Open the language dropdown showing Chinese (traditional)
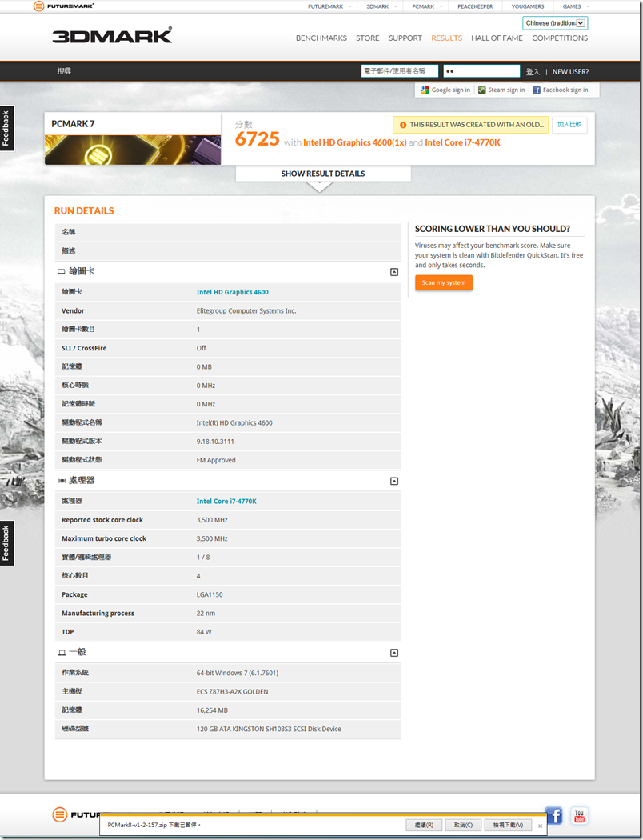The image size is (643, 840). point(555,23)
